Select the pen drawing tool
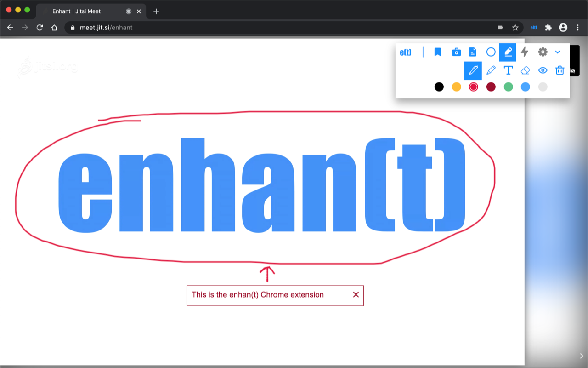Viewport: 588px width, 368px height. pos(473,70)
